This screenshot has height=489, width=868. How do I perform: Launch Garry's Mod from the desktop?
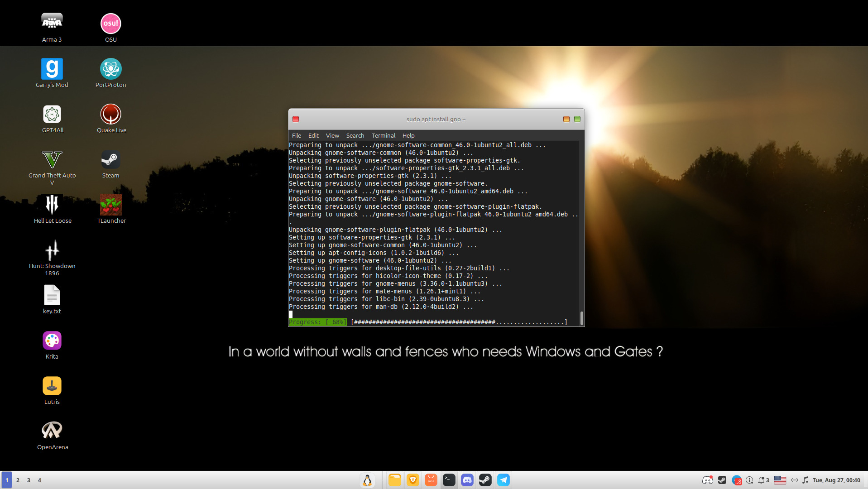click(52, 69)
